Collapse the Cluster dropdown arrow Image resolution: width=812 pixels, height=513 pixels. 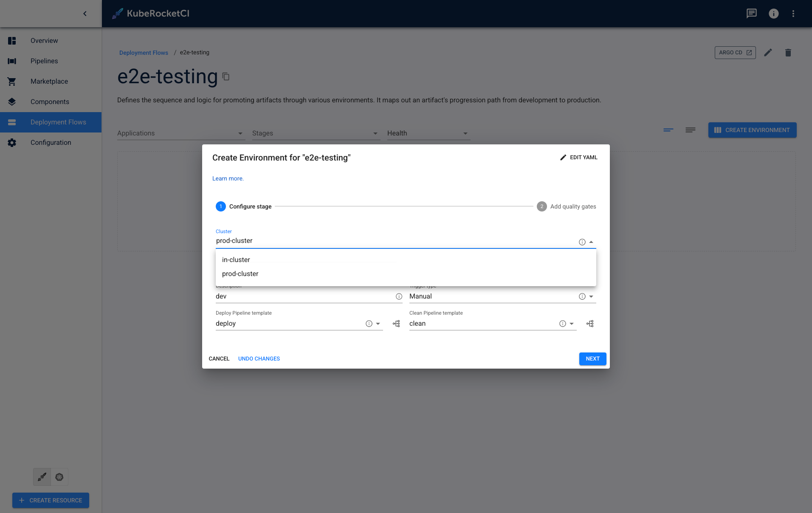pos(591,242)
